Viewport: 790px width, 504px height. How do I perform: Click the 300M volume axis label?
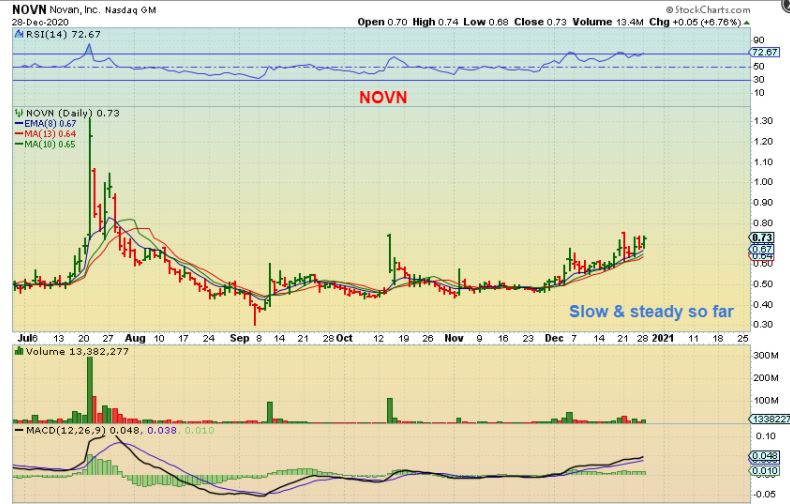click(x=766, y=356)
